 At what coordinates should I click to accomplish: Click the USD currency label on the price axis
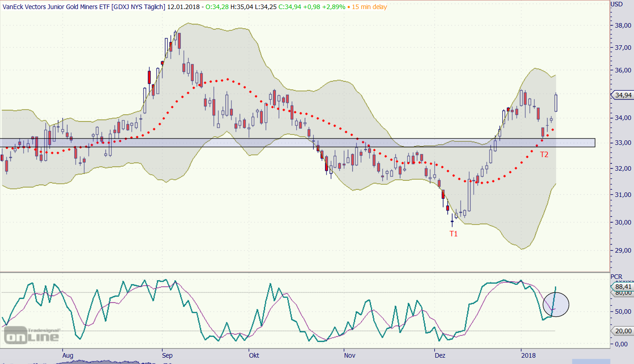(x=617, y=4)
